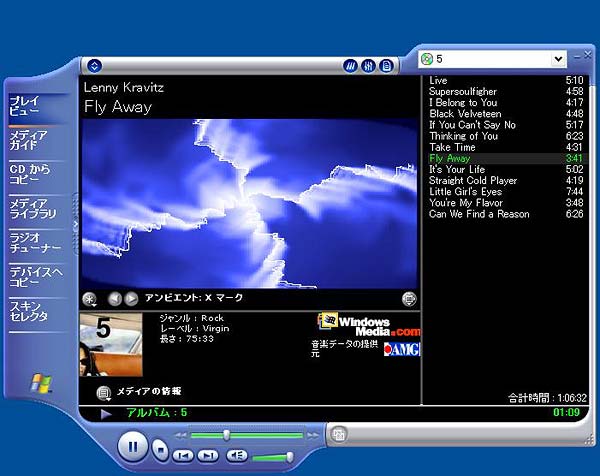
Task: Switch to compact skin mode
Action: (338, 434)
